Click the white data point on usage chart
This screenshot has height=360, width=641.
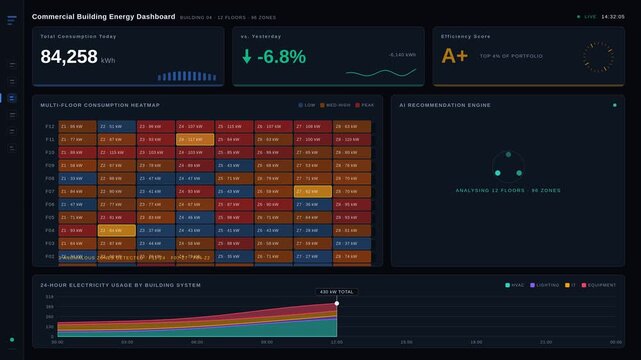pos(336,303)
